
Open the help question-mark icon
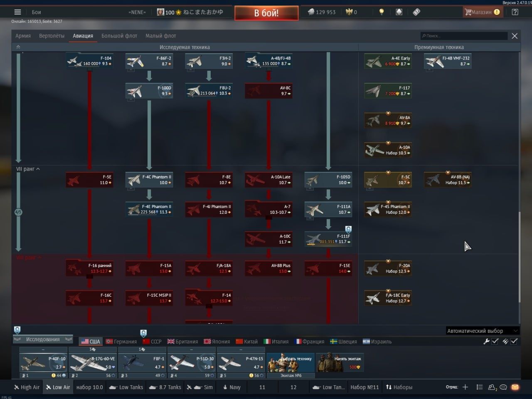(515, 12)
